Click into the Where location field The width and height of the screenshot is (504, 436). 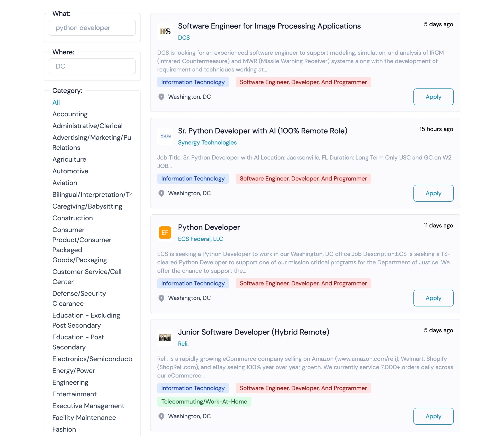(x=92, y=66)
